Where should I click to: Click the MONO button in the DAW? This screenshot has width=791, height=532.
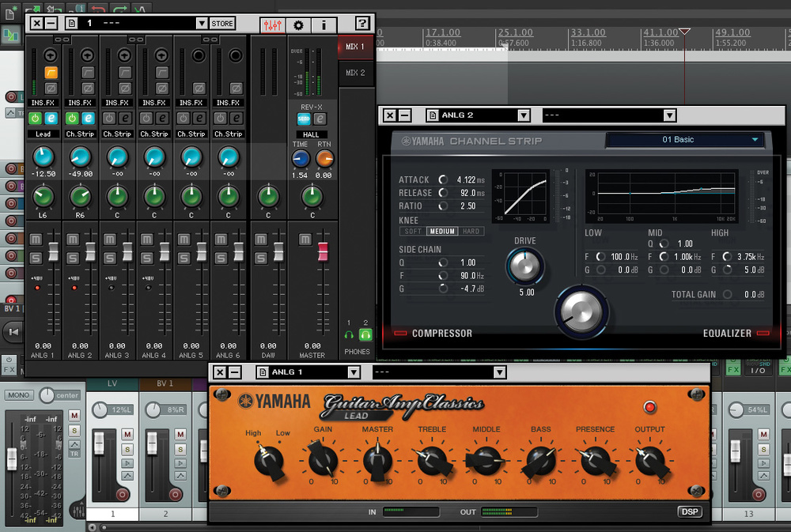[19, 395]
